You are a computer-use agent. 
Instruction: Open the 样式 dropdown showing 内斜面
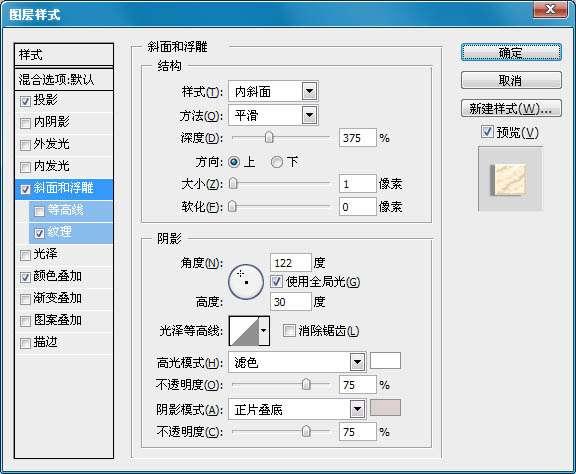273,91
